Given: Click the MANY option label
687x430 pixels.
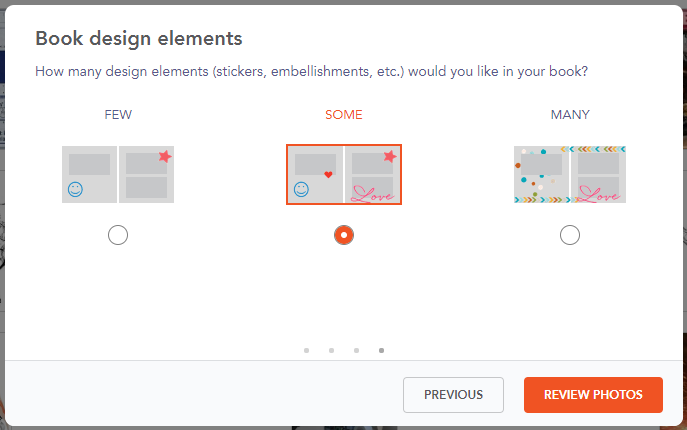Looking at the screenshot, I should [x=570, y=115].
